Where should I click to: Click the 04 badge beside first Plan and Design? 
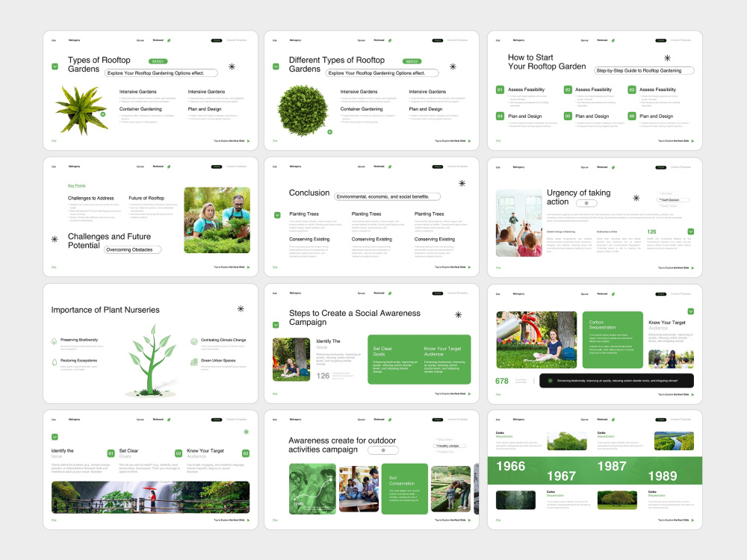[500, 116]
